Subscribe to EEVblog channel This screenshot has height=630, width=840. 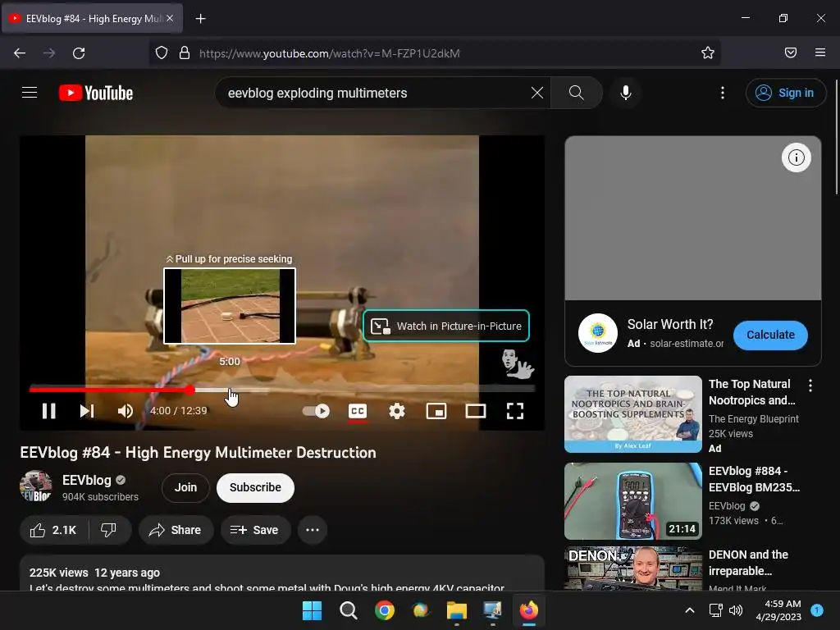[255, 487]
